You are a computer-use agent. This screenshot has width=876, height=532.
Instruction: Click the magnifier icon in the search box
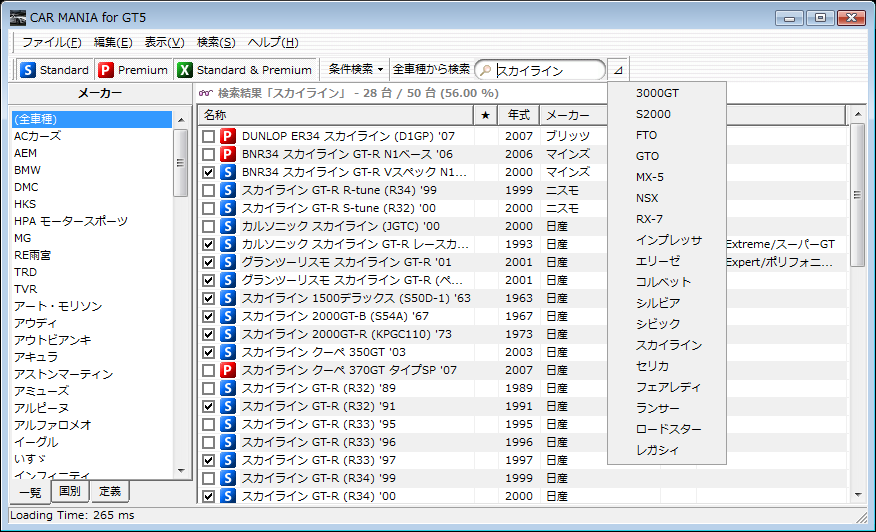click(x=486, y=70)
